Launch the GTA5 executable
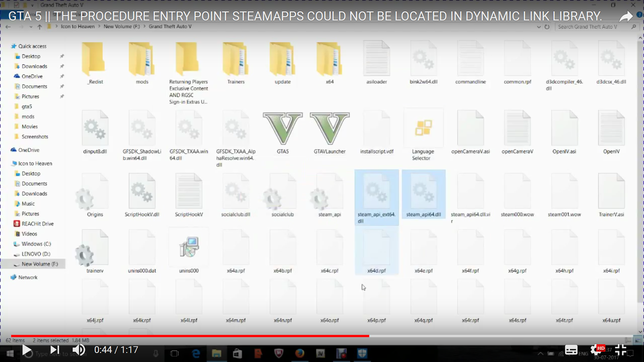Image resolution: width=644 pixels, height=362 pixels. point(283,133)
